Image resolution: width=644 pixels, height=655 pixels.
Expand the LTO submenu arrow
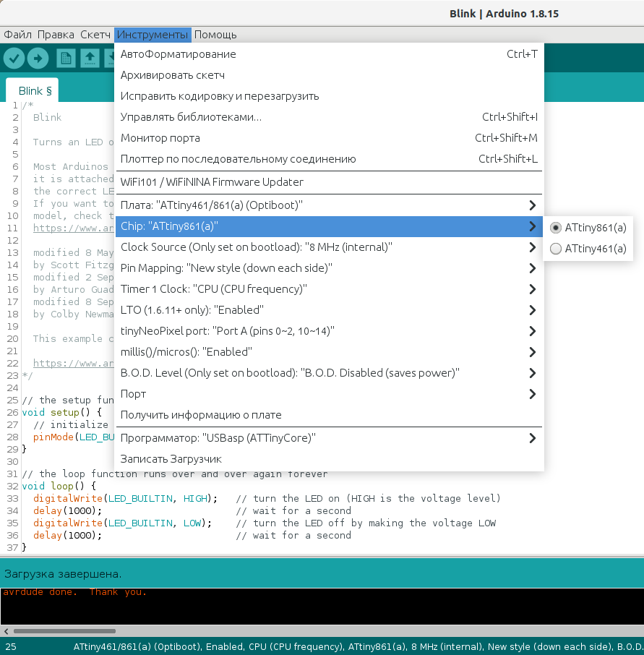coord(532,310)
